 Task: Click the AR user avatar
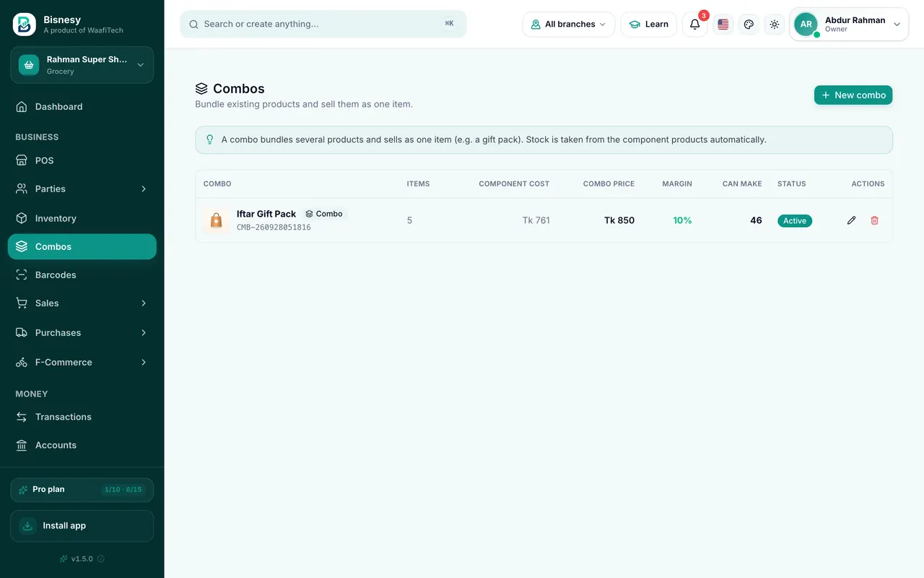(806, 25)
